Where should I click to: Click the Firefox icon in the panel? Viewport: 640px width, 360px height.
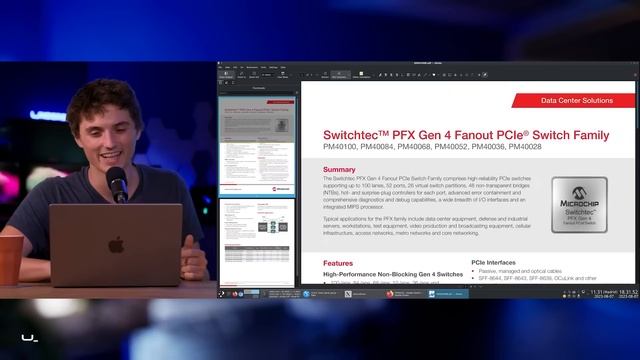(235, 294)
